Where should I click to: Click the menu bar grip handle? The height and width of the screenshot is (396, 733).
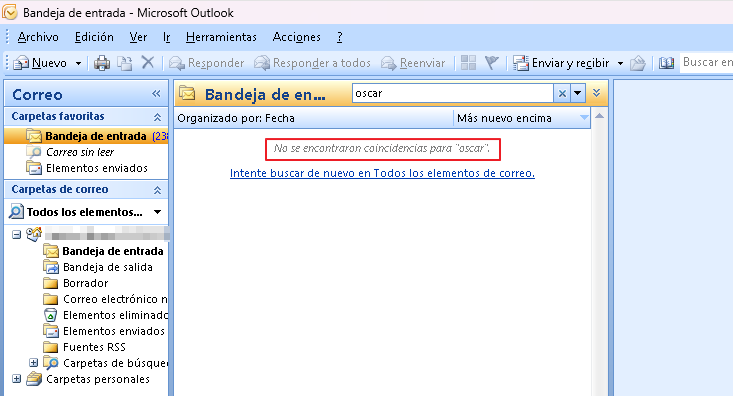point(7,37)
